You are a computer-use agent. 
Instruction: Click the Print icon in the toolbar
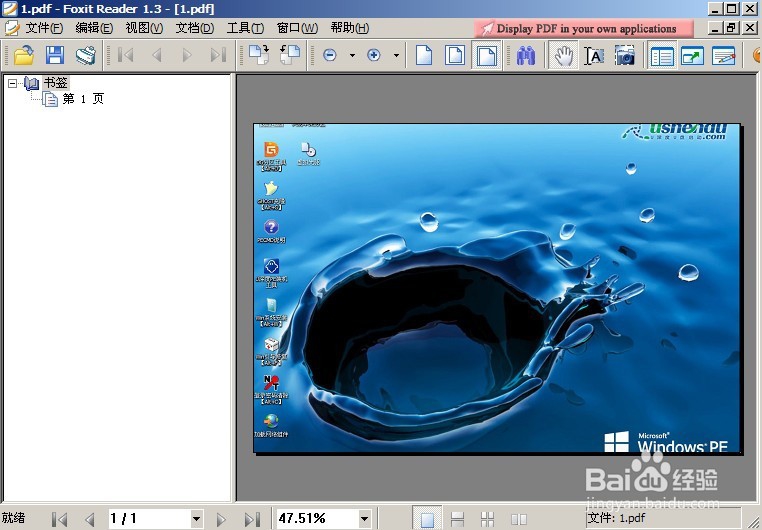click(x=86, y=55)
